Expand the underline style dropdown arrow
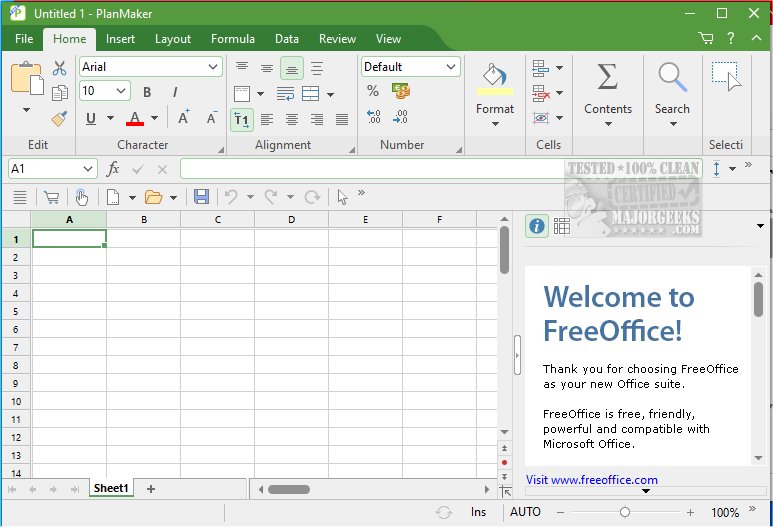The image size is (773, 527). [110, 118]
